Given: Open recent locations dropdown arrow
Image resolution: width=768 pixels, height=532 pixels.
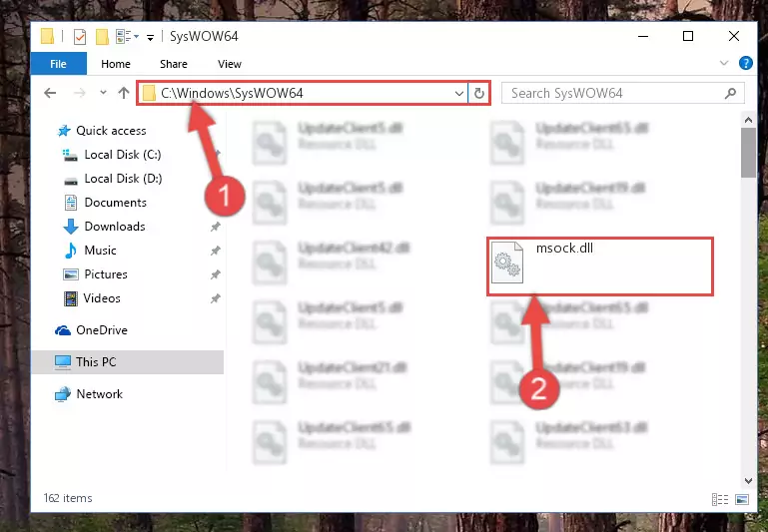Looking at the screenshot, I should [103, 93].
